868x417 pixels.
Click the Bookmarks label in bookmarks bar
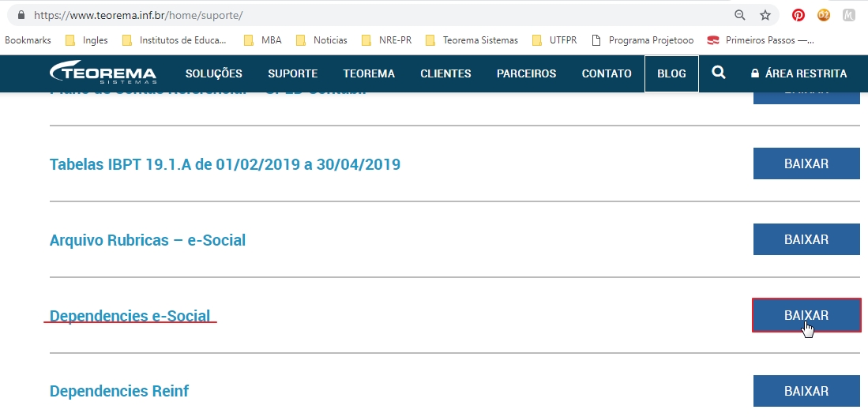(28, 39)
